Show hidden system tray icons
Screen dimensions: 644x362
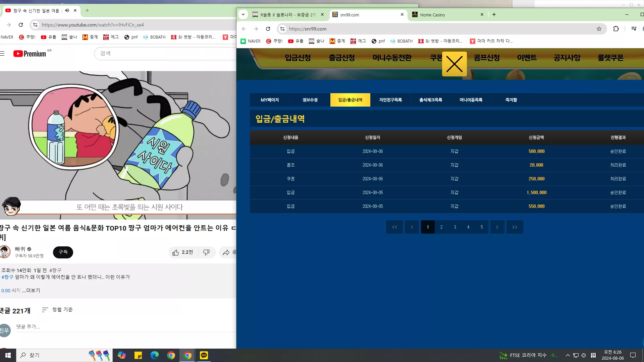tap(568, 355)
